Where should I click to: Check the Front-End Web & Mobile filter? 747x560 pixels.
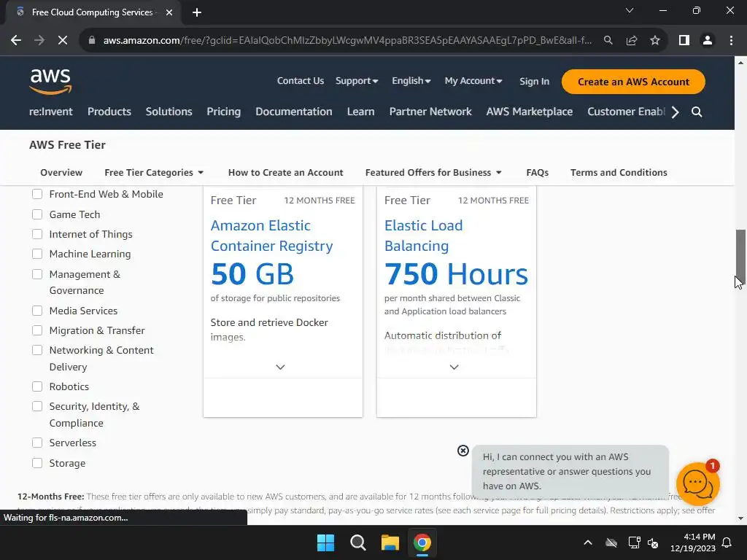pos(37,194)
